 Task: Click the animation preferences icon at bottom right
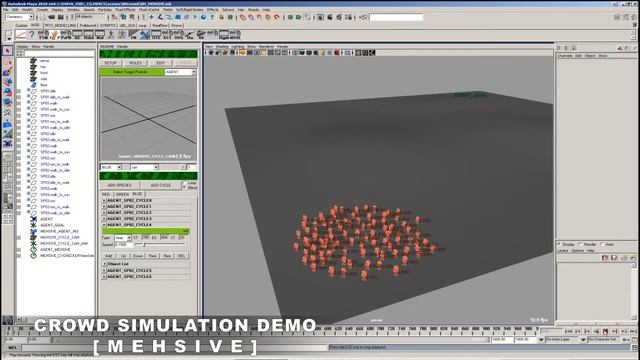point(635,340)
